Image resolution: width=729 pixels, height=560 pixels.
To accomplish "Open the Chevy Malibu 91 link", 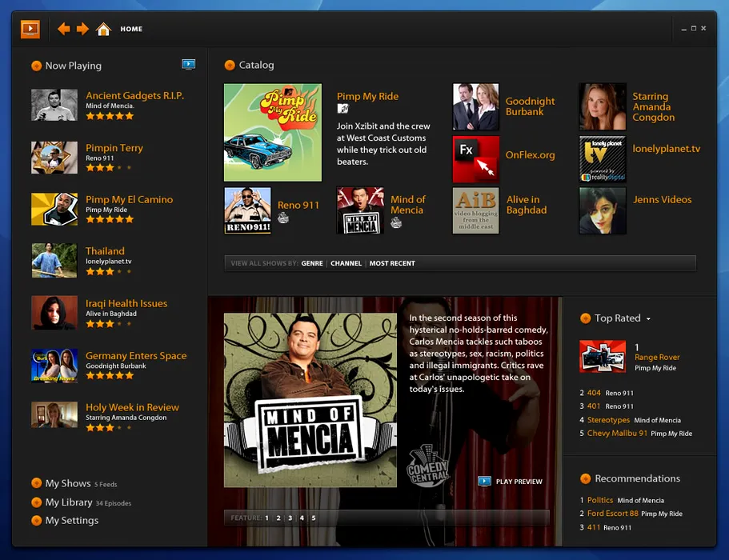I will tap(617, 433).
